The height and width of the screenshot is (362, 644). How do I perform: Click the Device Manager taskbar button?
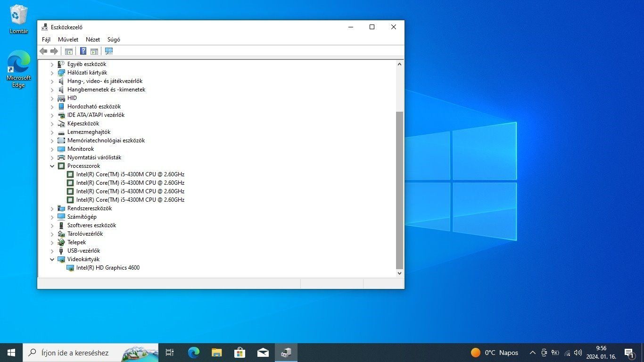pos(286,353)
